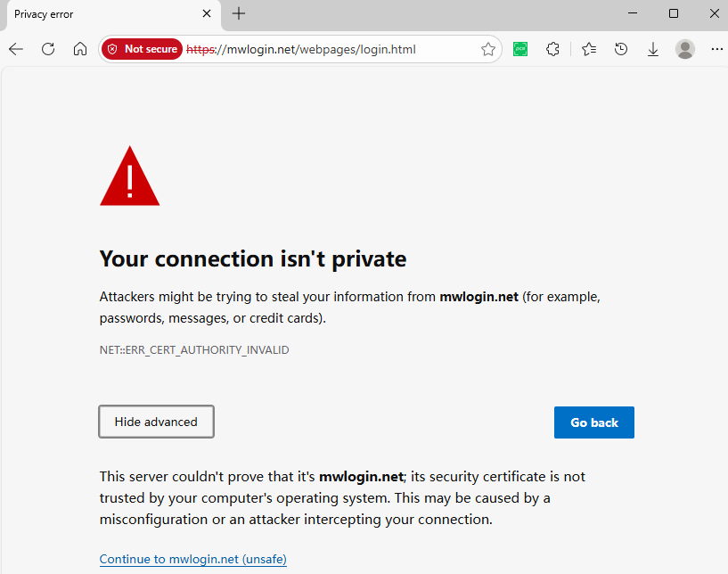Follow the Continue to mwlogin.net (unsafe) link
This screenshot has height=574, width=728.
click(x=192, y=559)
